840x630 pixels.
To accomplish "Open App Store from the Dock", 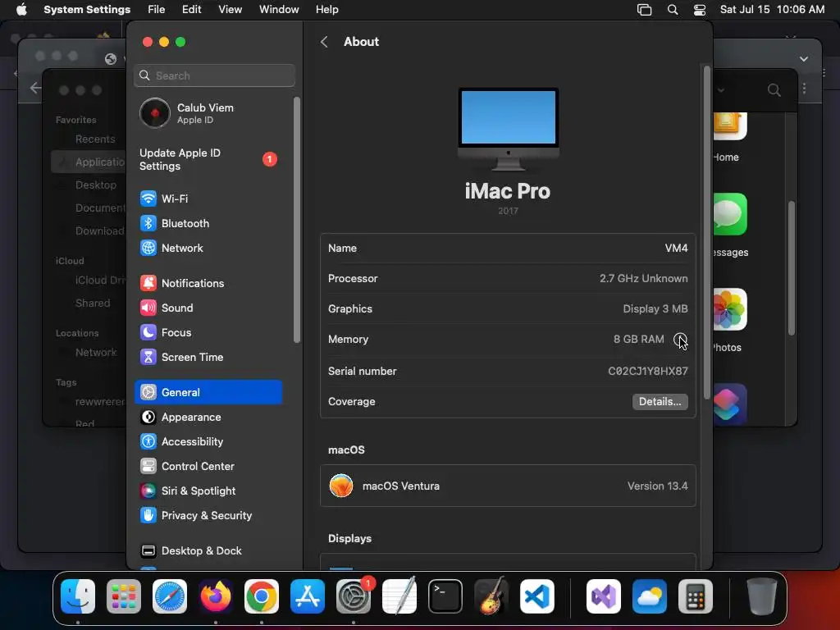I will click(x=308, y=596).
